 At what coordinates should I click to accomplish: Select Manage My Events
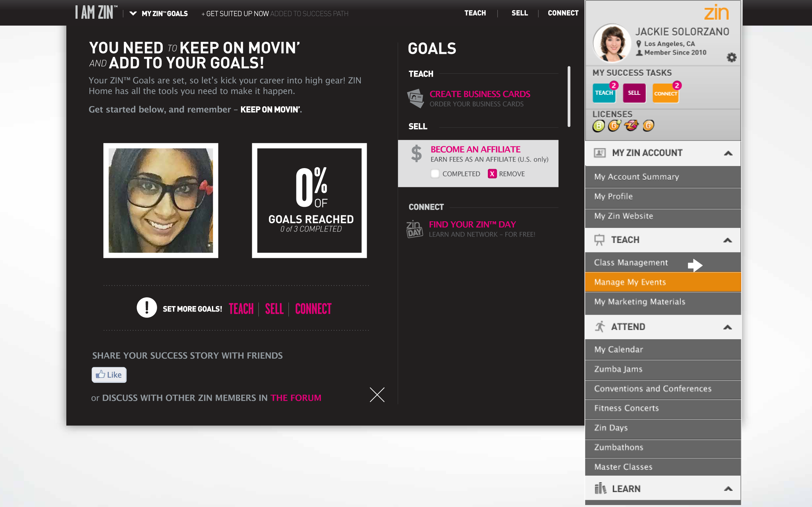[663, 282]
